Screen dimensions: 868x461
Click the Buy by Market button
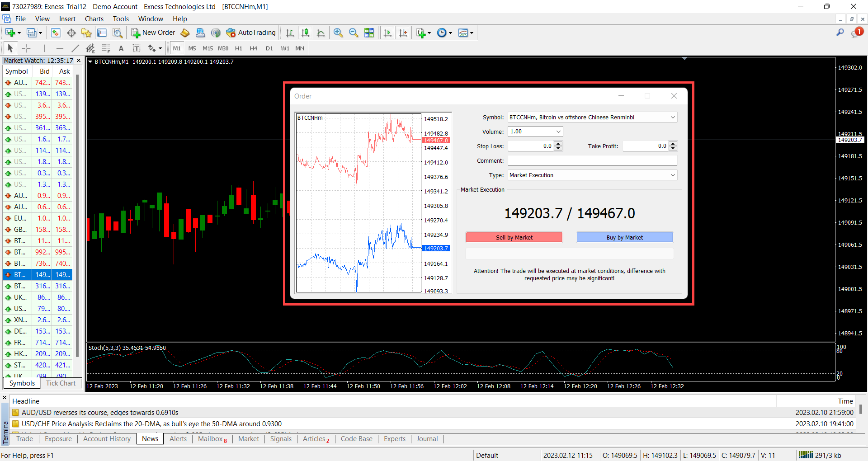[625, 237]
